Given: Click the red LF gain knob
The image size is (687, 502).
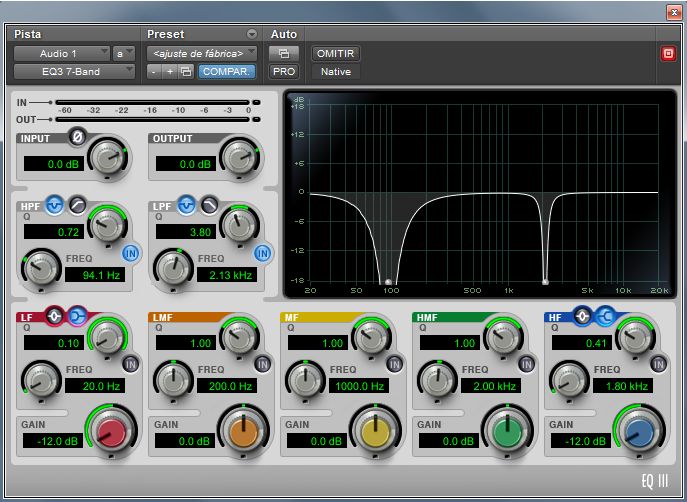Looking at the screenshot, I should [110, 431].
